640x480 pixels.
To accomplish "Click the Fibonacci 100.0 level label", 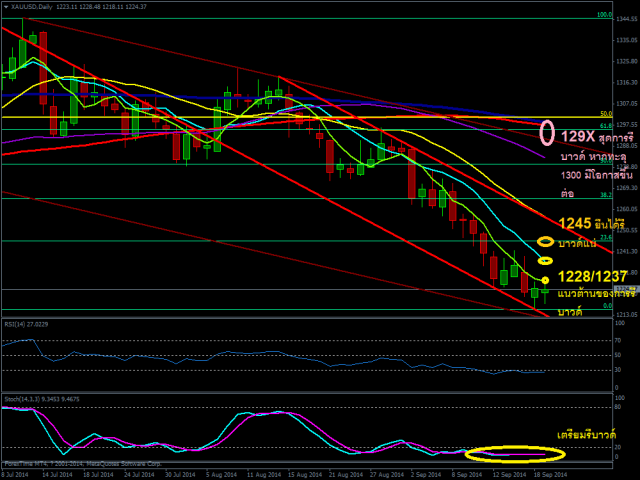I will tap(603, 15).
